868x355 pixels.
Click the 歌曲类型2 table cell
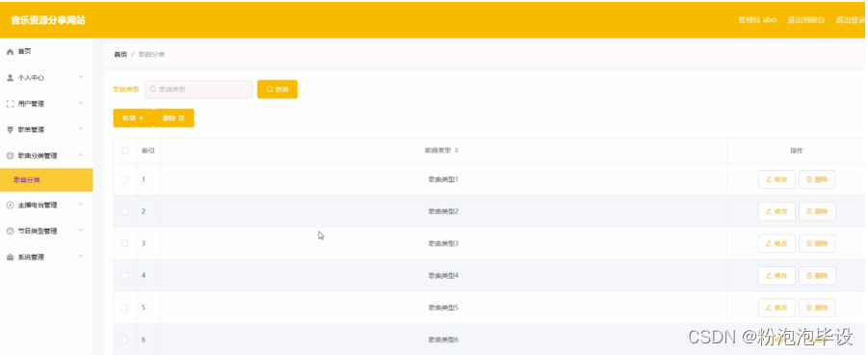pyautogui.click(x=443, y=211)
